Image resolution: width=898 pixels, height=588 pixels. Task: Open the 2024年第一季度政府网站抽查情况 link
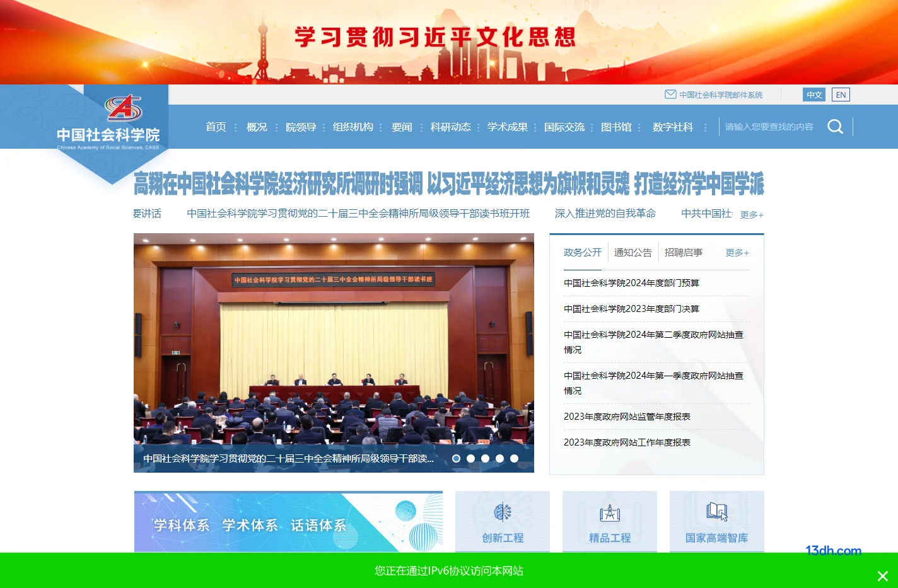pyautogui.click(x=653, y=383)
